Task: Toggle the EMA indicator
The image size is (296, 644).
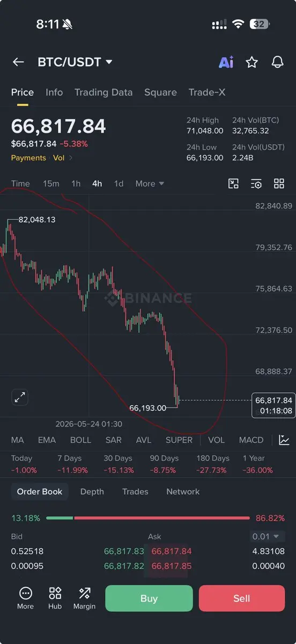Action: click(47, 440)
